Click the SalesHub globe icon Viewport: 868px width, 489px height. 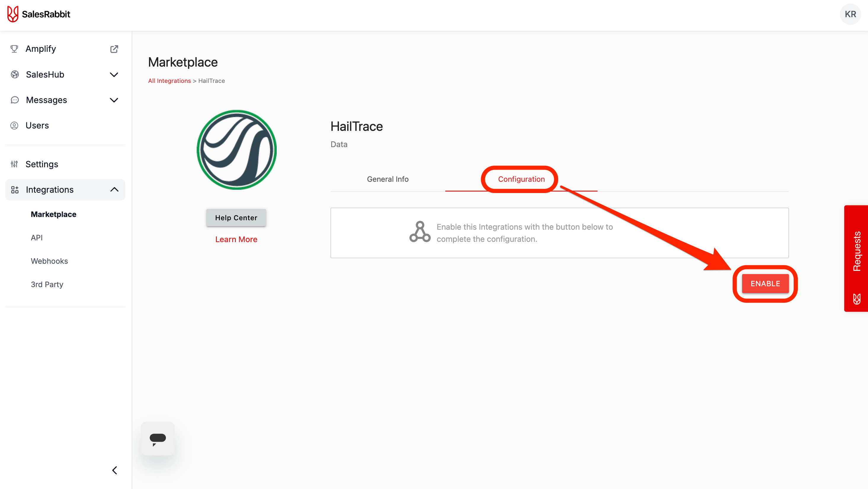[x=15, y=74]
